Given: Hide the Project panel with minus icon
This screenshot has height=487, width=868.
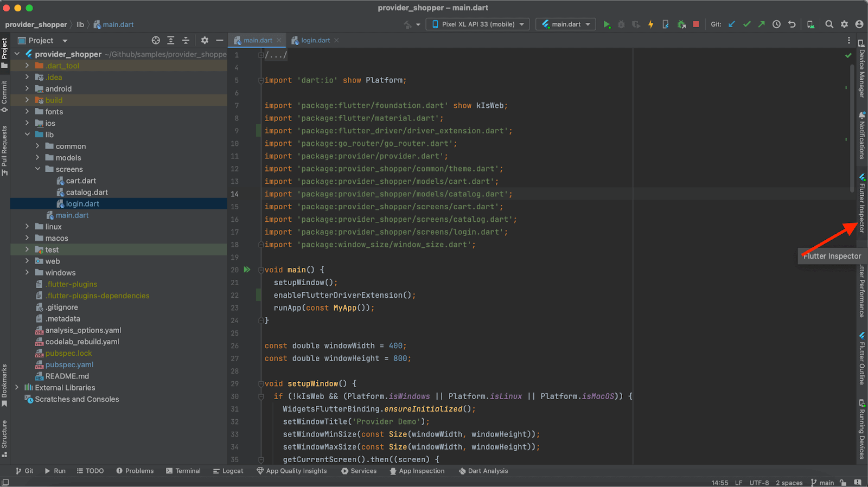Looking at the screenshot, I should tap(219, 40).
